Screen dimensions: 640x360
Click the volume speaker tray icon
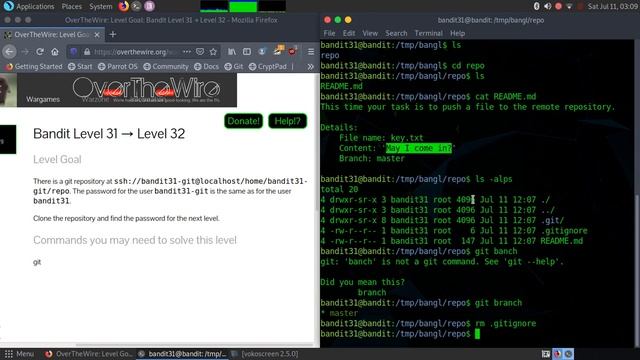pyautogui.click(x=547, y=6)
